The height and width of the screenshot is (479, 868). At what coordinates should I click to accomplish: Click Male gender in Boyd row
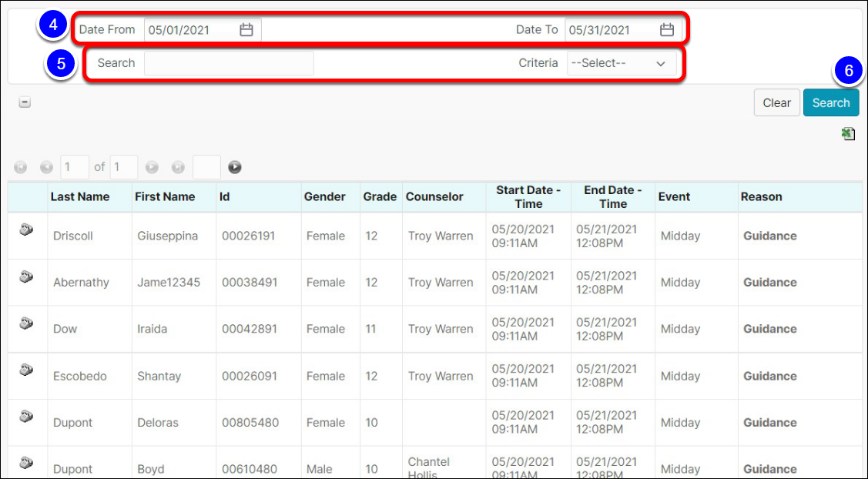pos(320,469)
